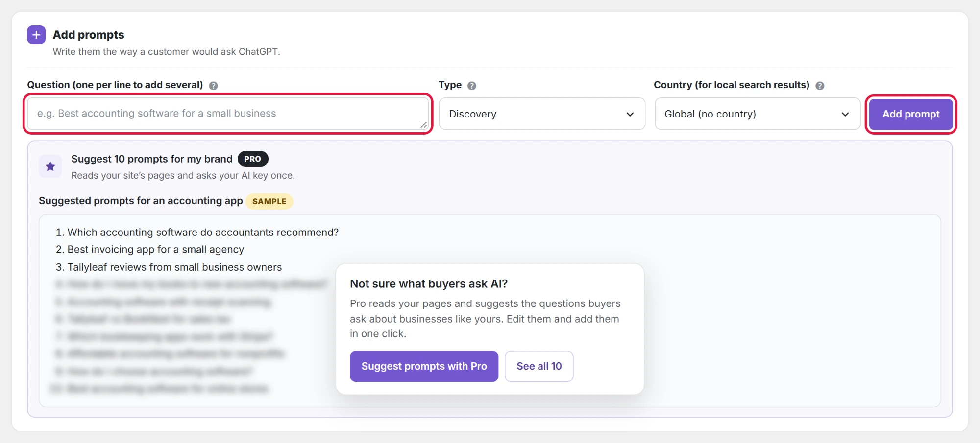980x443 pixels.
Task: Open the Question field help icon
Action: point(213,86)
